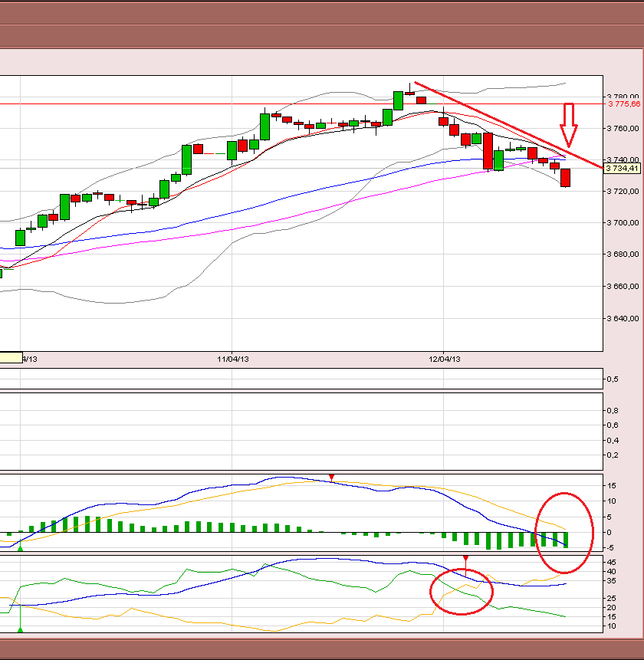Click the red horizontal line at 3 775,66
This screenshot has width=644, height=660.
tap(301, 103)
